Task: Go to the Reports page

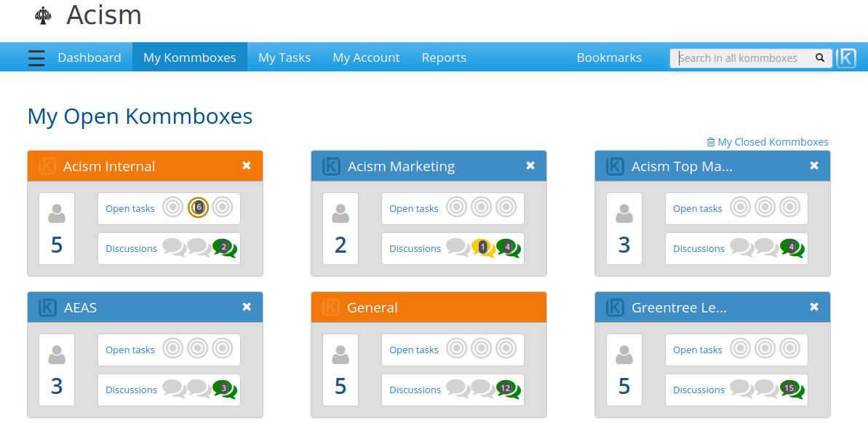Action: [444, 58]
